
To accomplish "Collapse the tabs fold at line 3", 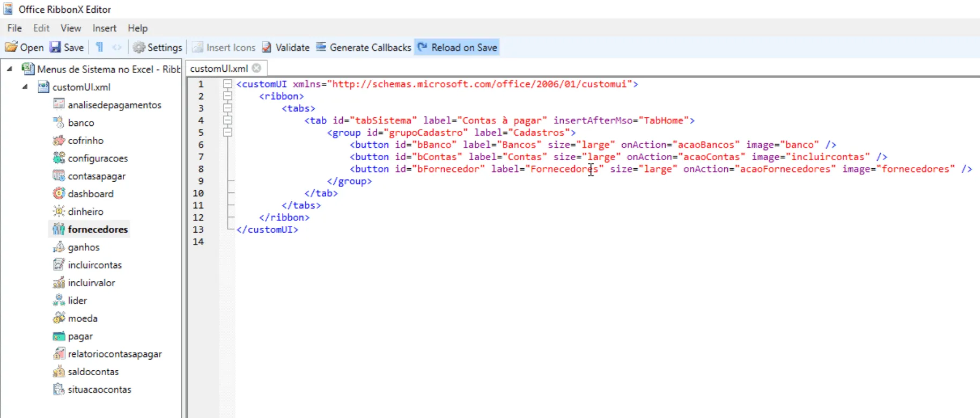I will [227, 108].
